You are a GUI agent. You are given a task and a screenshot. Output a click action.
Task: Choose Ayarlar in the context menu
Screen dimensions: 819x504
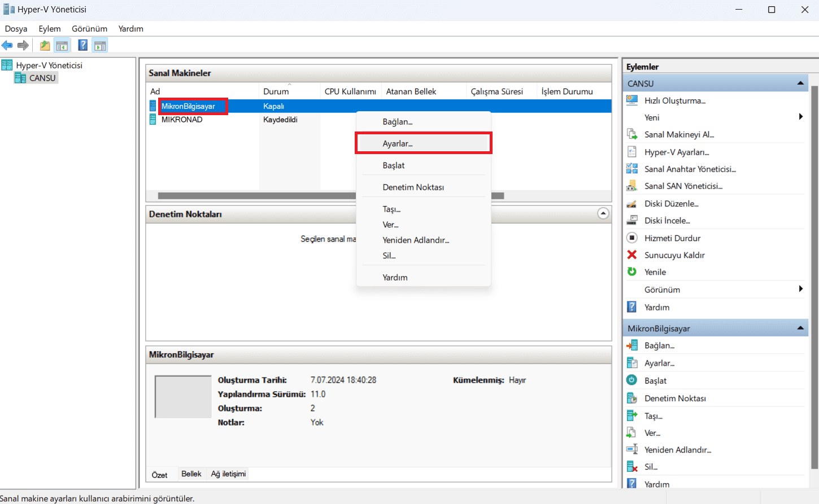point(424,143)
